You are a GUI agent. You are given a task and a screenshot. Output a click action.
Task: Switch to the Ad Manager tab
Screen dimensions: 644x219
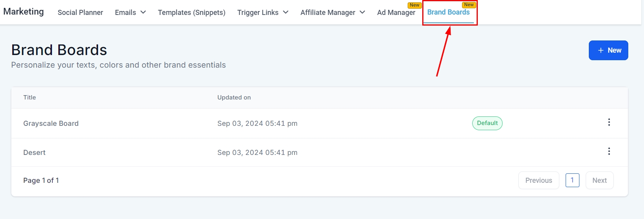396,13
